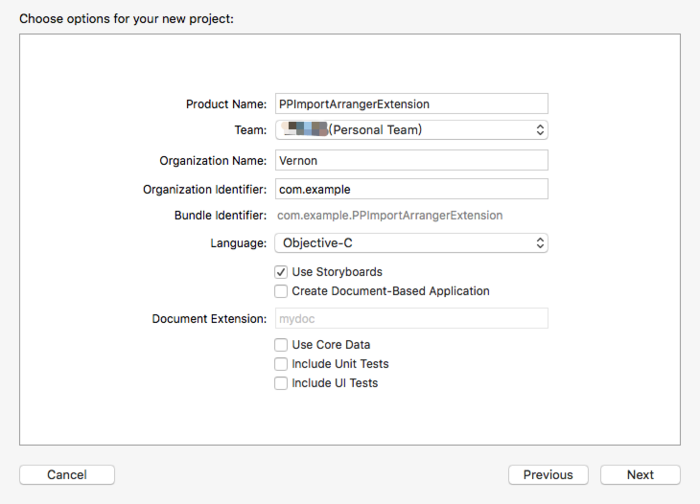The image size is (700, 504).
Task: Click the Language label
Action: (238, 243)
